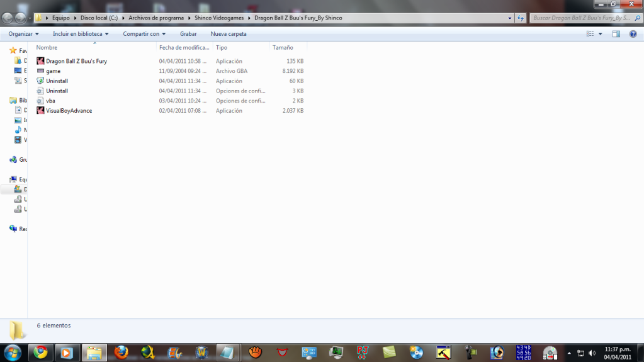Expand the arrow after Shinco Videogames breadcrumb

[x=249, y=18]
